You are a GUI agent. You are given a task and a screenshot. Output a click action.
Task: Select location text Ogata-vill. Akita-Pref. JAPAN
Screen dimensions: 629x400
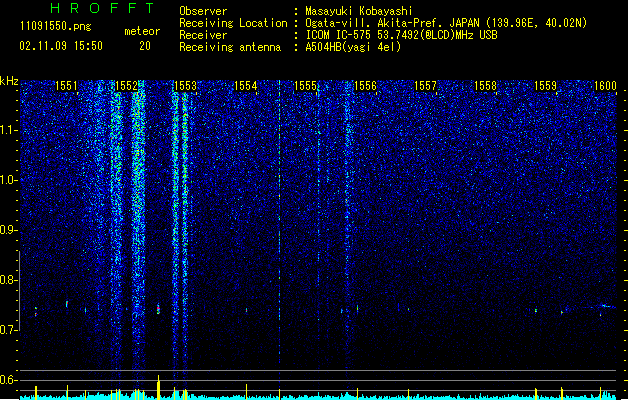[x=392, y=23]
